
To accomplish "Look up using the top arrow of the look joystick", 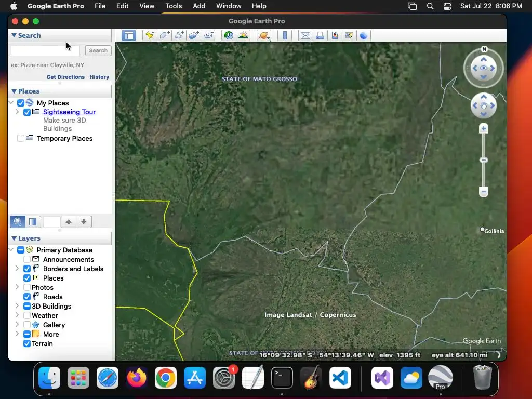I will [x=484, y=59].
